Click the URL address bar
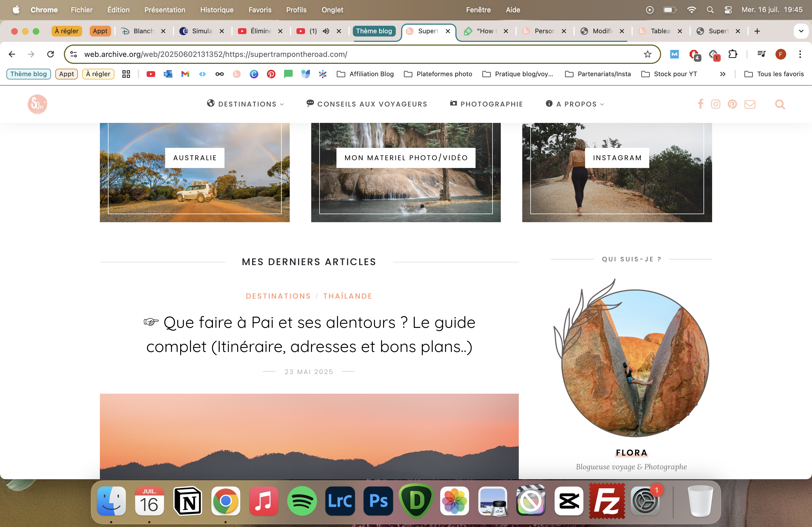 coord(362,54)
